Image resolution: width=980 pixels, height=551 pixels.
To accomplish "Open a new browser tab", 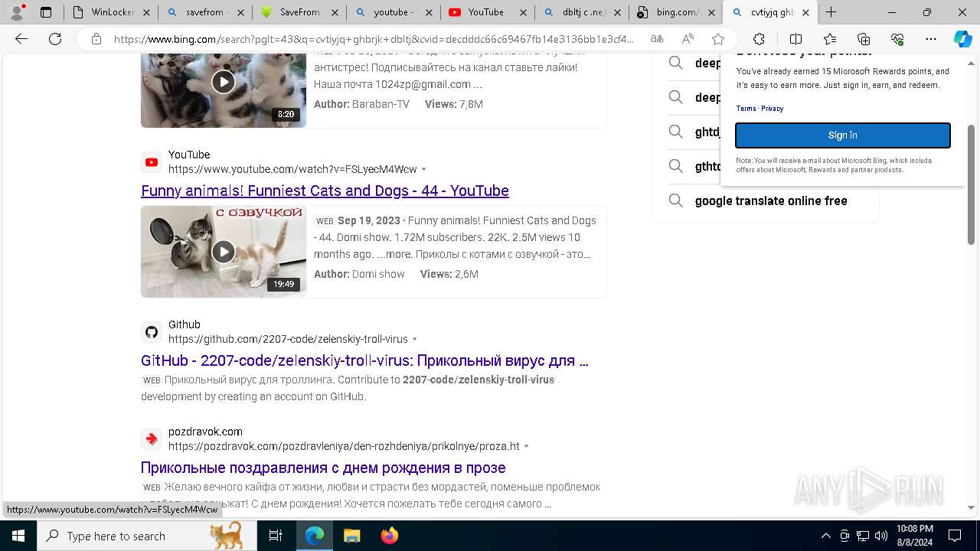I will coord(831,12).
